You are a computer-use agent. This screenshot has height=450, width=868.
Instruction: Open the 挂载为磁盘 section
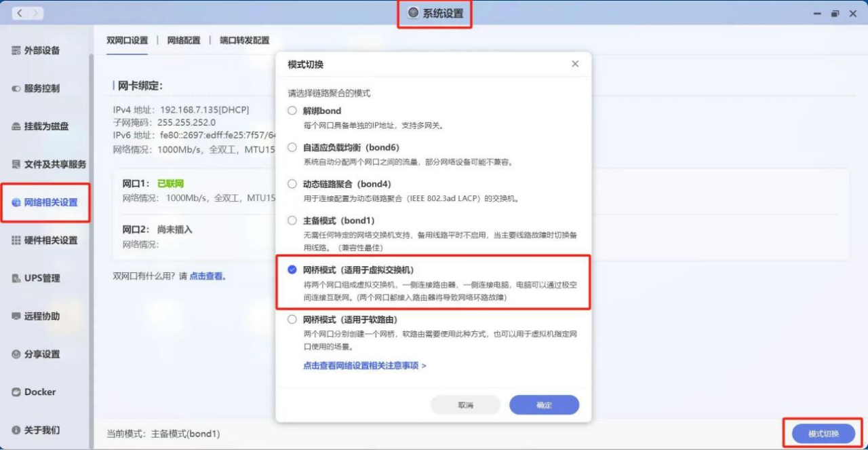pyautogui.click(x=42, y=126)
